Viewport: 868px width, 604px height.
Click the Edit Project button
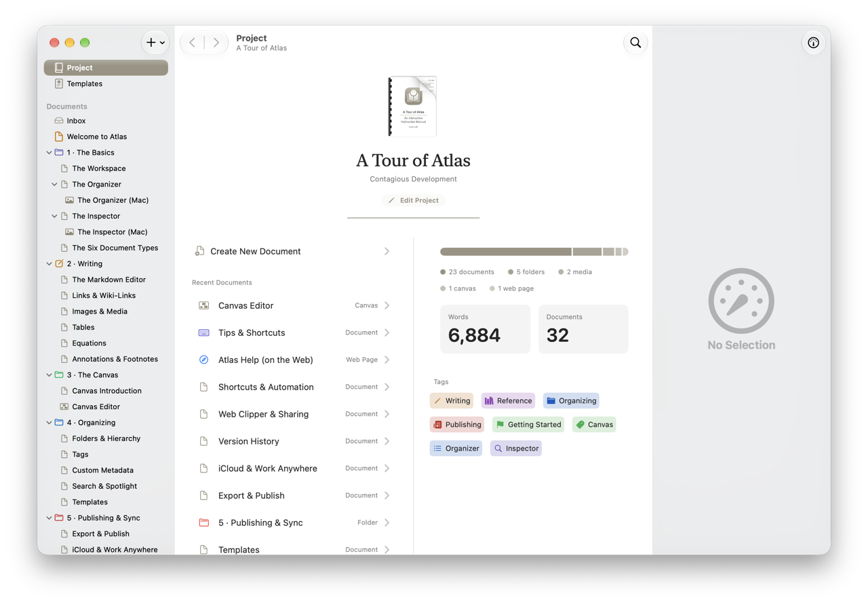pyautogui.click(x=413, y=200)
